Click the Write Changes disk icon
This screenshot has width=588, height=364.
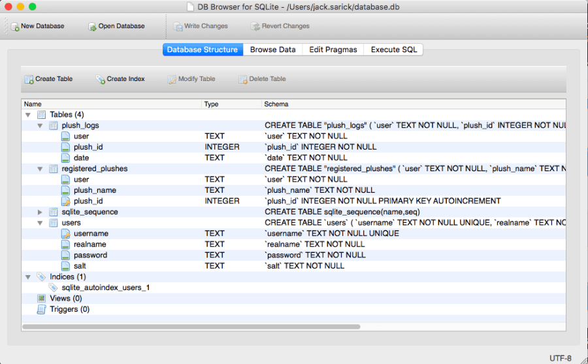pyautogui.click(x=177, y=27)
